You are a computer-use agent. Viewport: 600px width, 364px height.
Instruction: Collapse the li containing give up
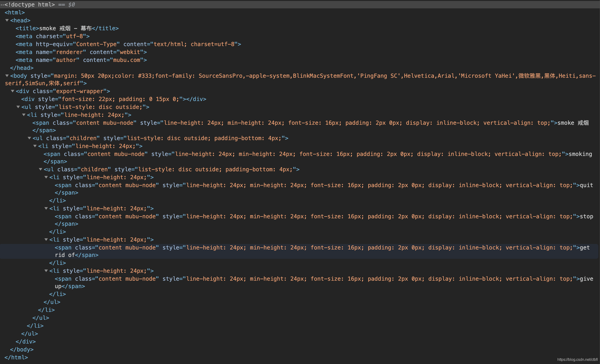(46, 271)
